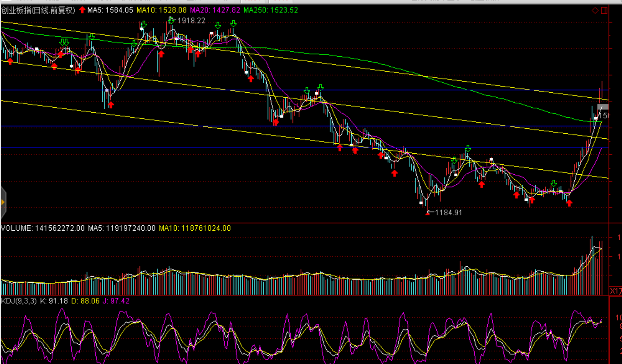Click the volume MA10: 118761024.00 label
The height and width of the screenshot is (364, 622).
coord(194,228)
